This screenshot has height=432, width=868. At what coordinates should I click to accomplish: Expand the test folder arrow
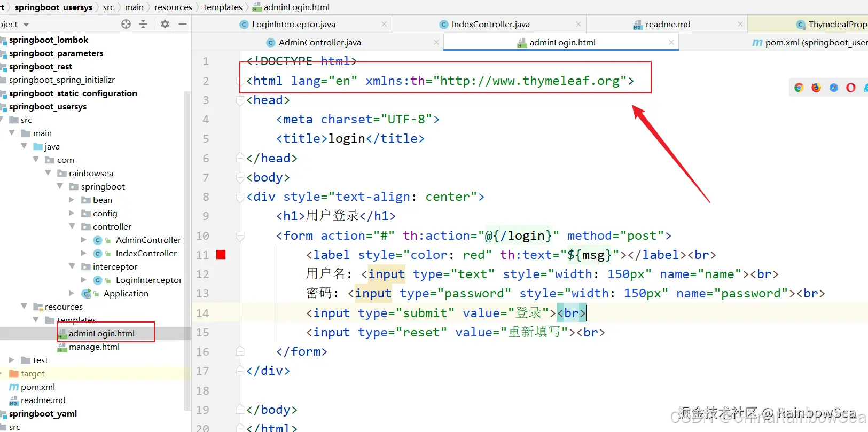click(x=12, y=360)
